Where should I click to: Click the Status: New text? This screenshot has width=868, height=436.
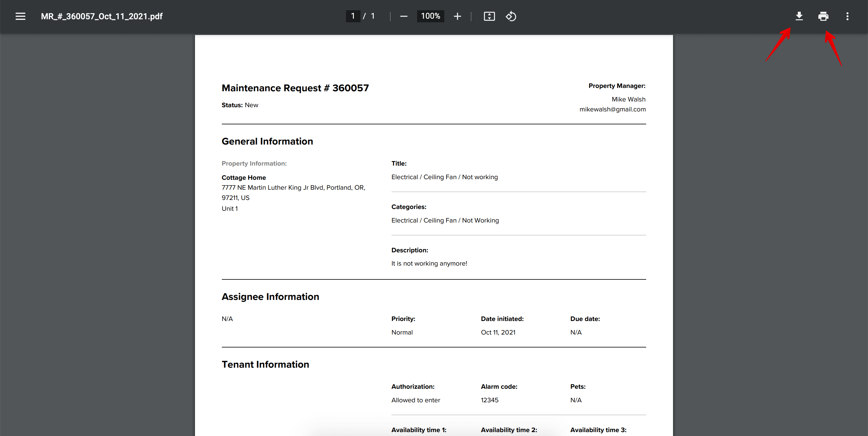pyautogui.click(x=240, y=105)
